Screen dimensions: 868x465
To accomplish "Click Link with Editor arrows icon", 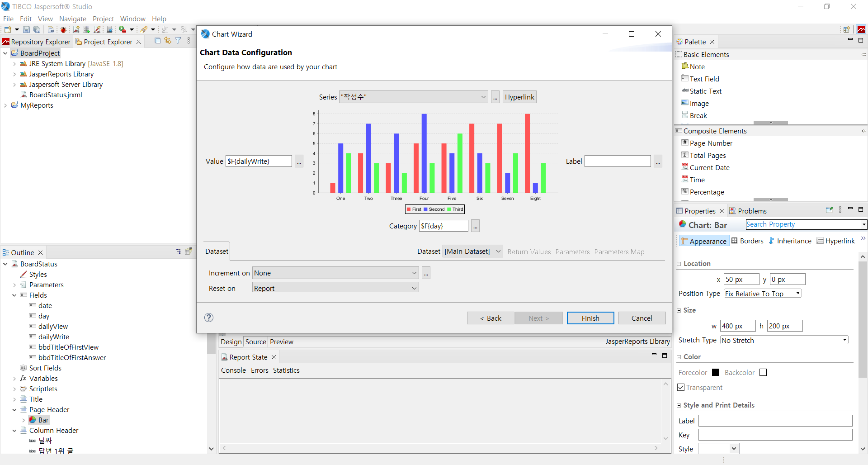I will (x=168, y=41).
